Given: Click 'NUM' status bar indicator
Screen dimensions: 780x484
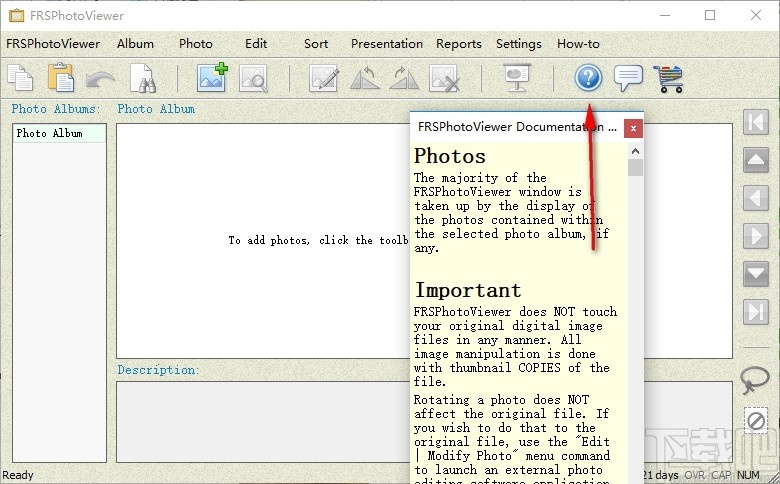Looking at the screenshot, I should coord(748,475).
